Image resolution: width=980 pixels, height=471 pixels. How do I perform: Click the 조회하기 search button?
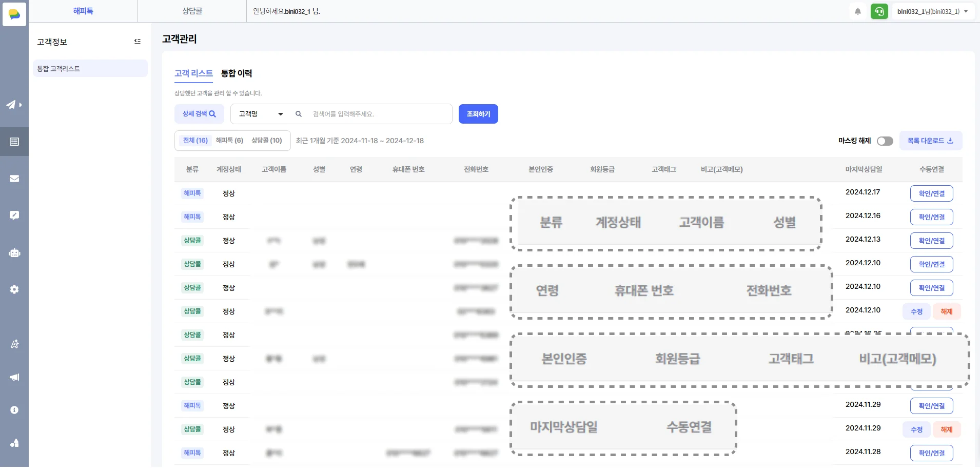pyautogui.click(x=478, y=113)
